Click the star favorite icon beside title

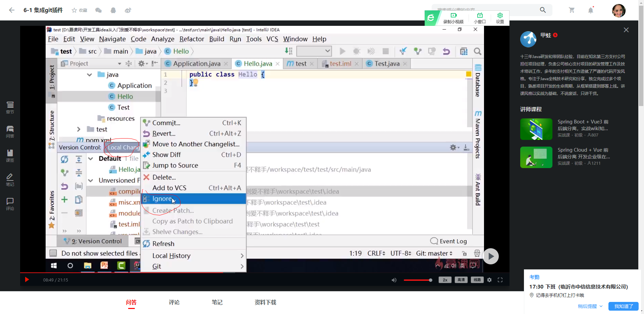[74, 10]
